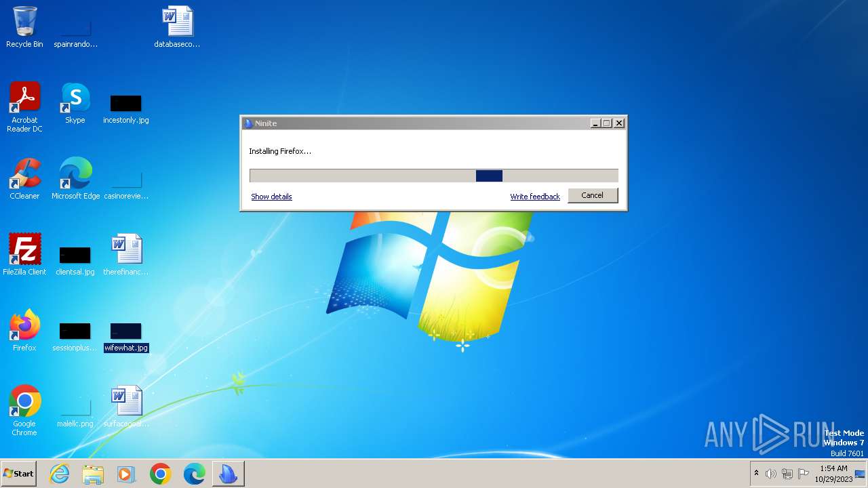Open the volume tray icon
The width and height of the screenshot is (868, 488).
tap(771, 474)
